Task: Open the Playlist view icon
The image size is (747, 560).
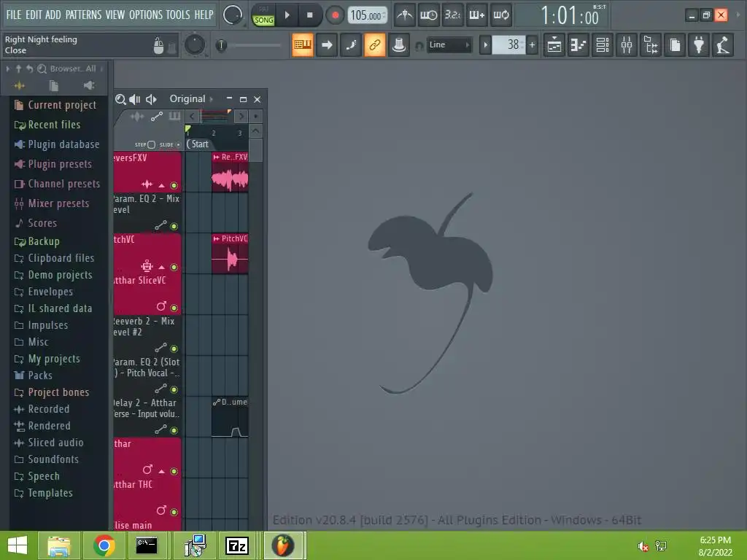Action: point(554,45)
